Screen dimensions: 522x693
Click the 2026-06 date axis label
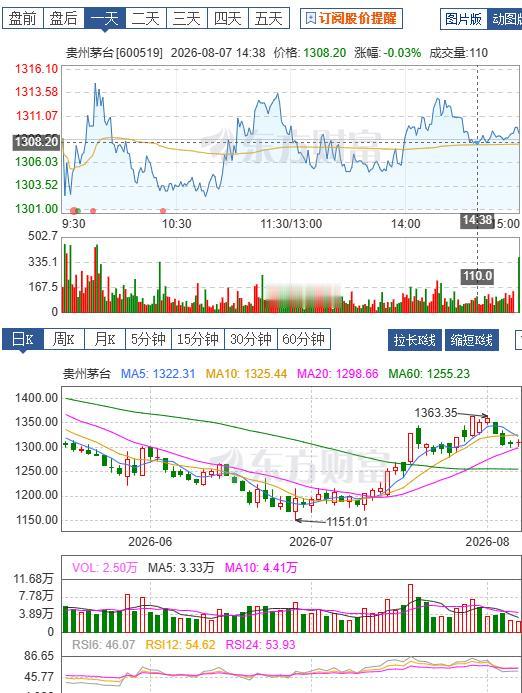[150, 541]
